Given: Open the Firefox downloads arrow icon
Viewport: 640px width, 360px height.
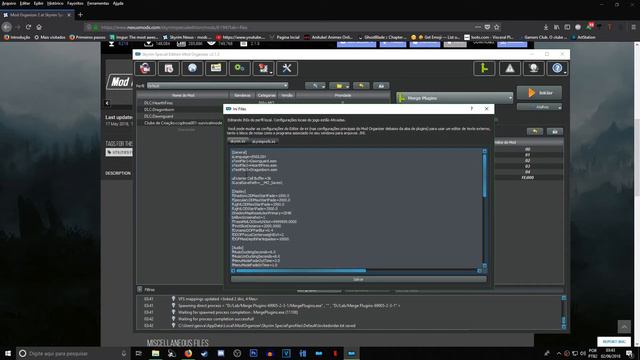Looking at the screenshot, I should (546, 27).
